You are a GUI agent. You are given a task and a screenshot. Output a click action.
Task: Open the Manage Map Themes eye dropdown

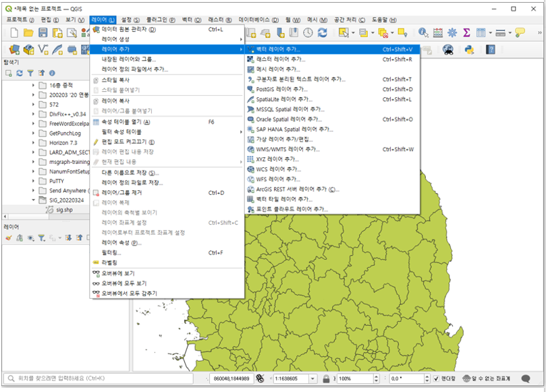pos(31,237)
